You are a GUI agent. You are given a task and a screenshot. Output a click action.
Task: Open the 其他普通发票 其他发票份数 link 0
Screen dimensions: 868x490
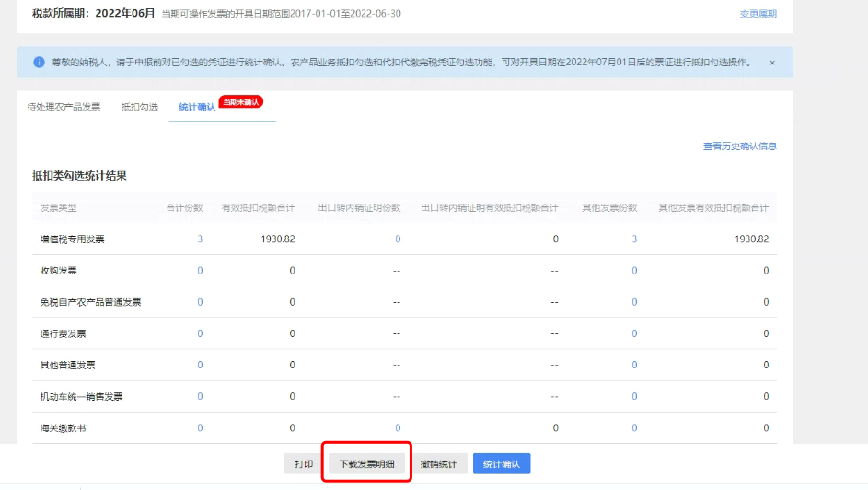[x=634, y=366]
